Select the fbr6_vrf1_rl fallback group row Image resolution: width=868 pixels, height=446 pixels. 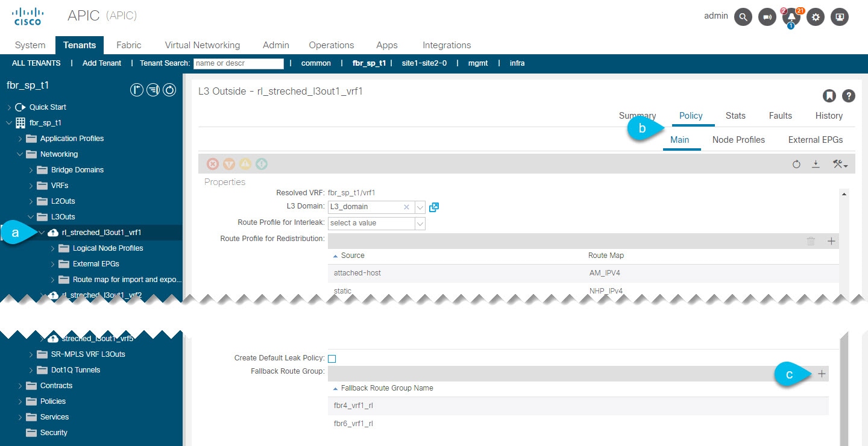(578, 424)
